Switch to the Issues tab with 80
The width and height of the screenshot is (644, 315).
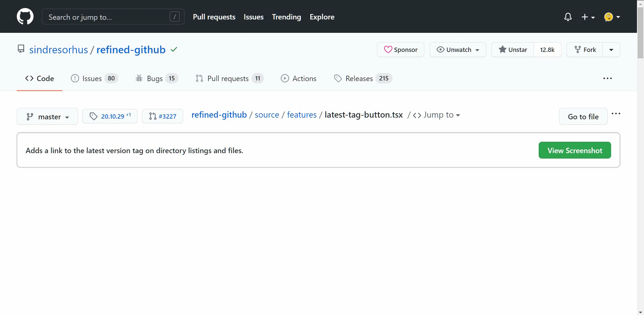(x=94, y=78)
